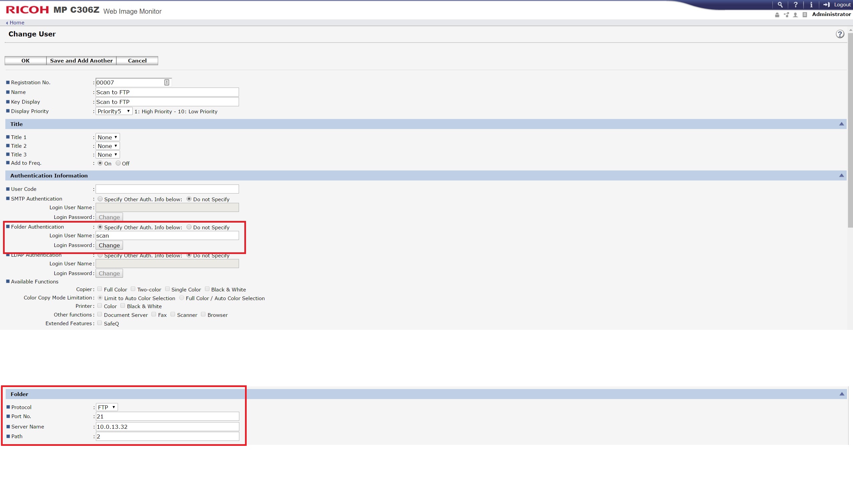Open the Protocol FTP dropdown

tap(107, 407)
